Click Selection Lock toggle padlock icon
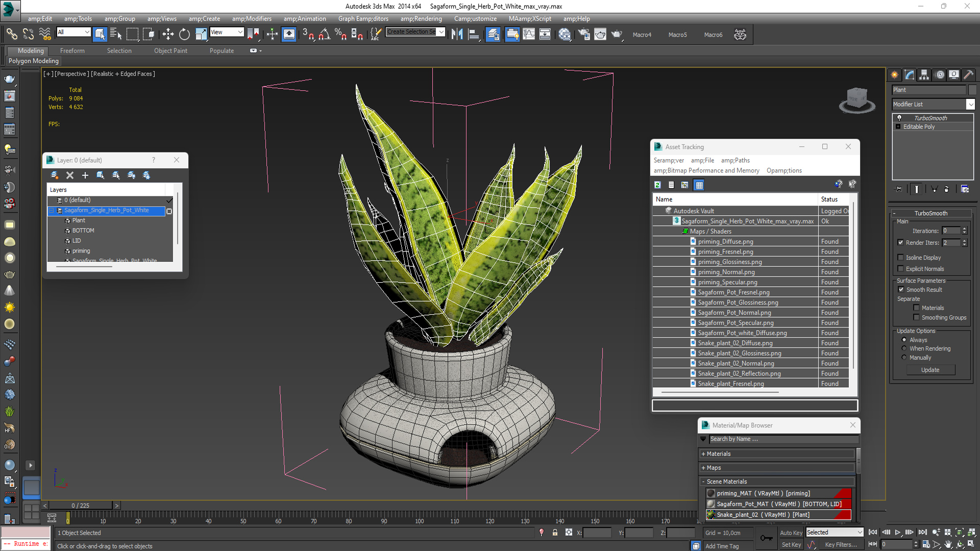This screenshot has height=551, width=980. pyautogui.click(x=555, y=532)
